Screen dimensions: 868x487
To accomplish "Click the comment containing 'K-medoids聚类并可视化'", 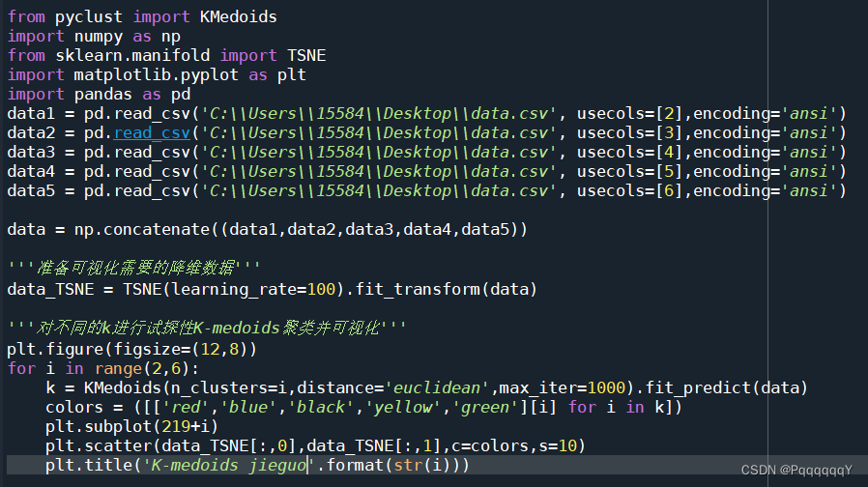I will [x=207, y=329].
